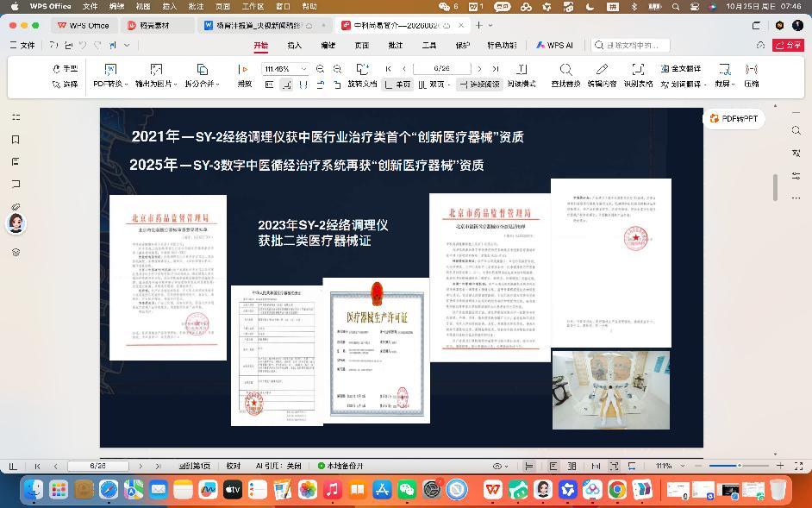Enter 阅读模式 reading mode

pos(522,76)
